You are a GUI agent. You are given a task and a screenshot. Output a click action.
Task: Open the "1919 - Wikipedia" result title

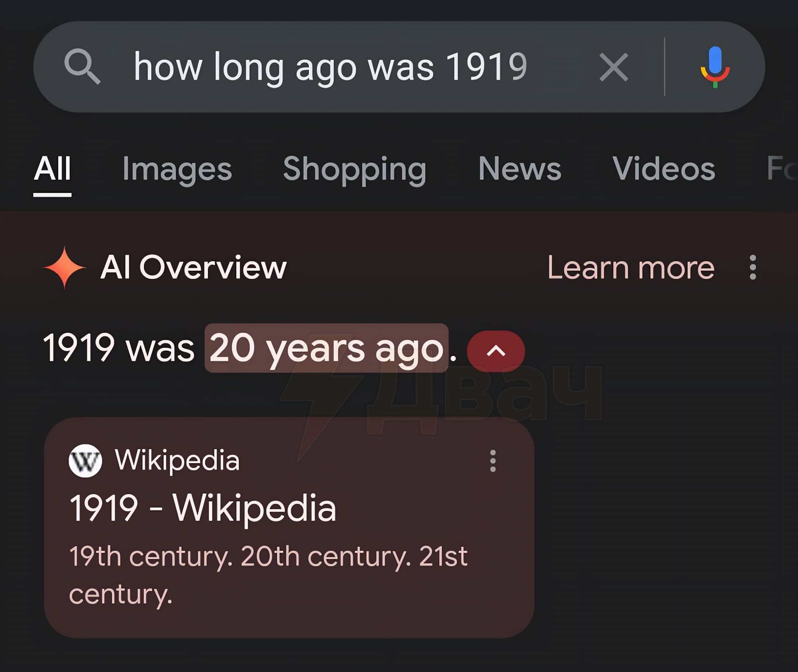click(202, 507)
